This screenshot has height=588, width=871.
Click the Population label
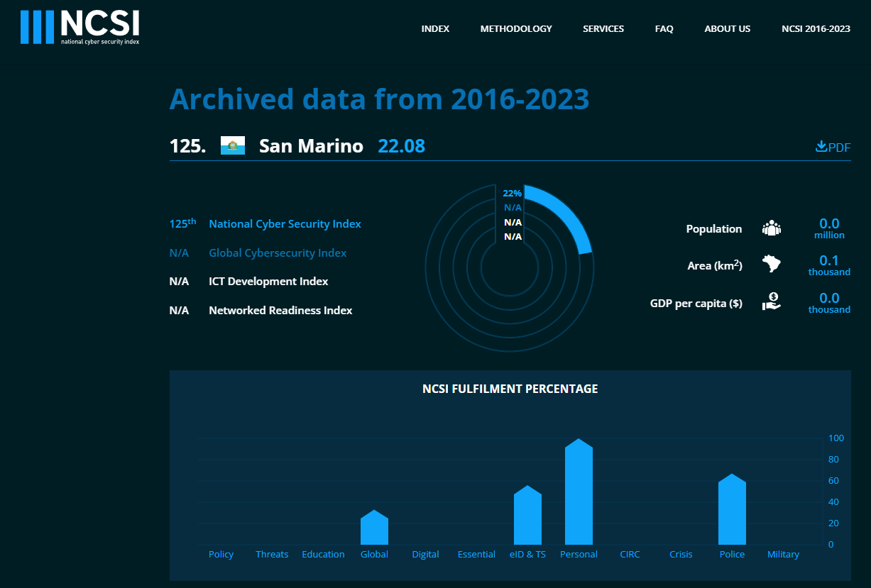click(x=713, y=228)
